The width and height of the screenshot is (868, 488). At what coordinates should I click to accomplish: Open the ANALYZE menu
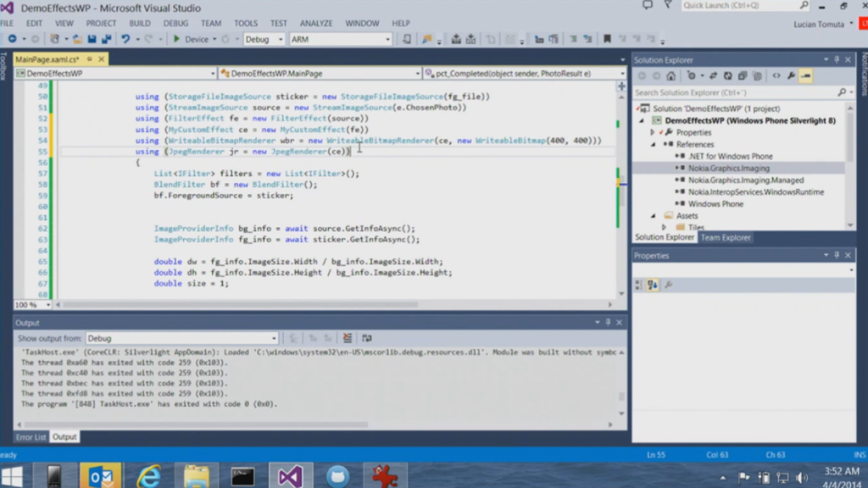(316, 23)
